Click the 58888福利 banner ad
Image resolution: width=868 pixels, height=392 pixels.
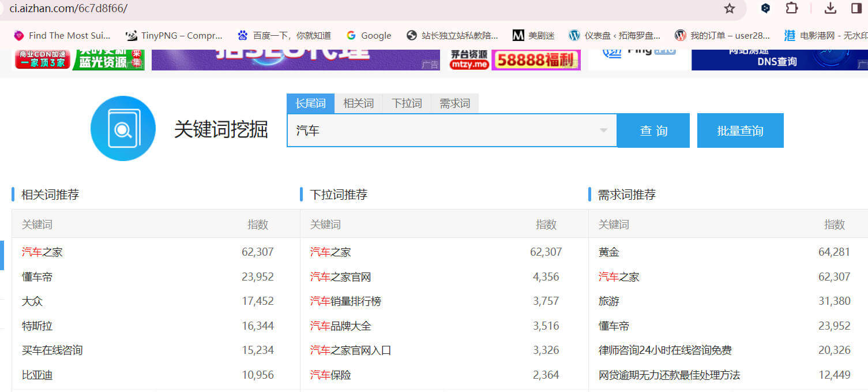tap(536, 60)
